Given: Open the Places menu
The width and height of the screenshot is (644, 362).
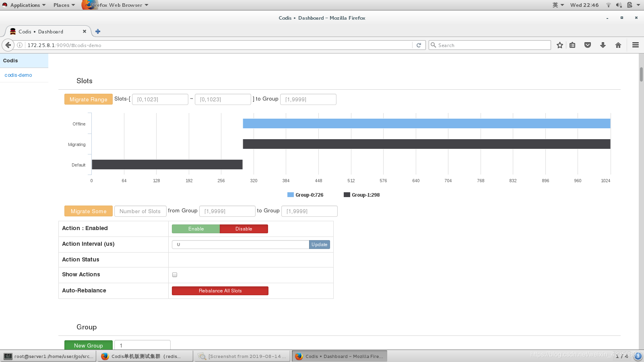Looking at the screenshot, I should coord(64,5).
